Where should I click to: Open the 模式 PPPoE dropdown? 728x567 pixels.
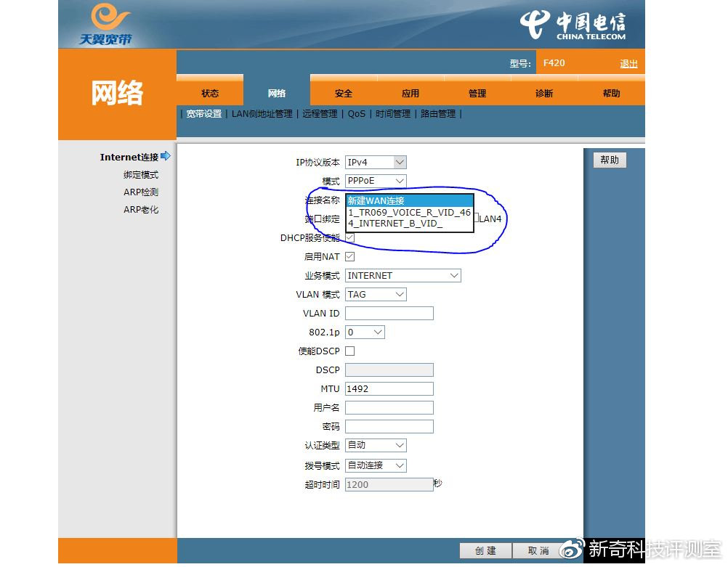(376, 181)
